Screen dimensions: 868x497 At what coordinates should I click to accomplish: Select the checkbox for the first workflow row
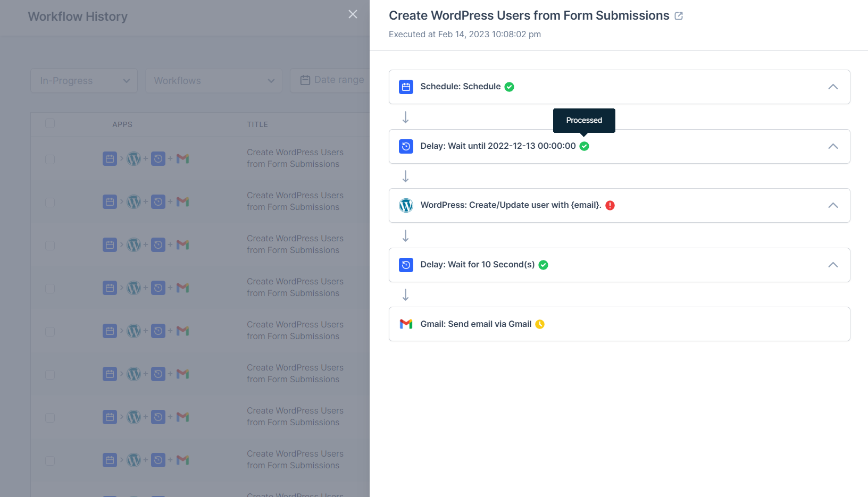pos(49,158)
